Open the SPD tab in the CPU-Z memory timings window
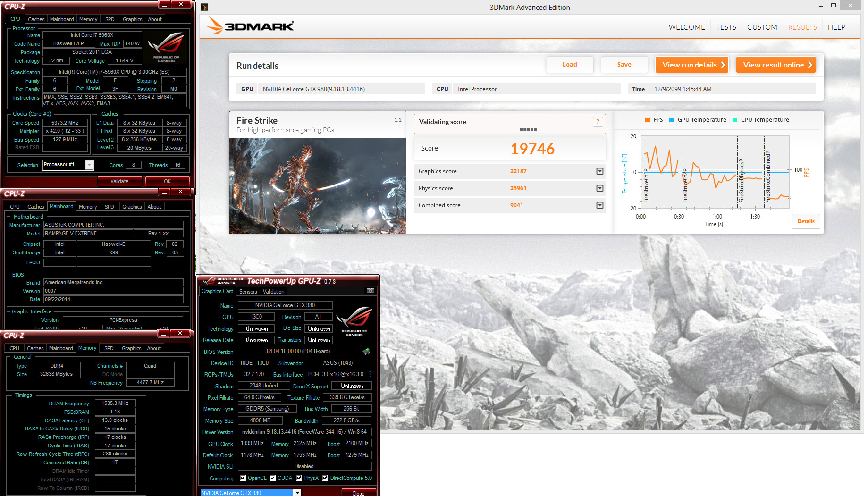Screen dimensions: 868x496 coord(109,348)
